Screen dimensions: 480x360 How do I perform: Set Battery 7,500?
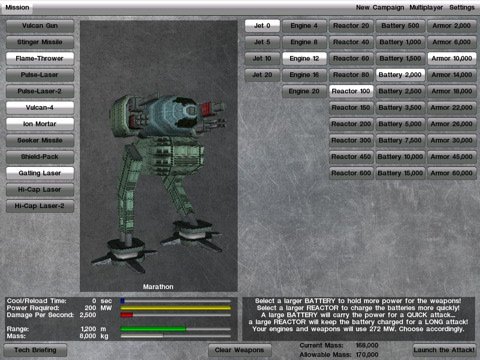coord(400,140)
